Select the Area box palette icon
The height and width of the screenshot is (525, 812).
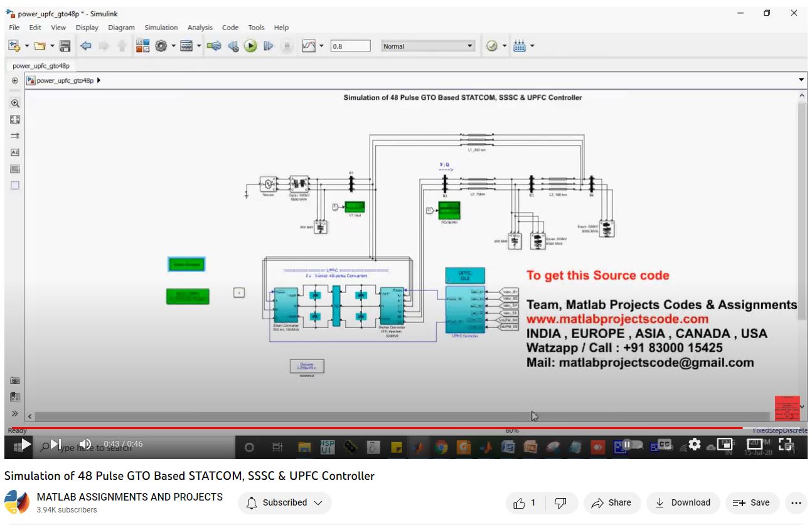click(x=15, y=185)
